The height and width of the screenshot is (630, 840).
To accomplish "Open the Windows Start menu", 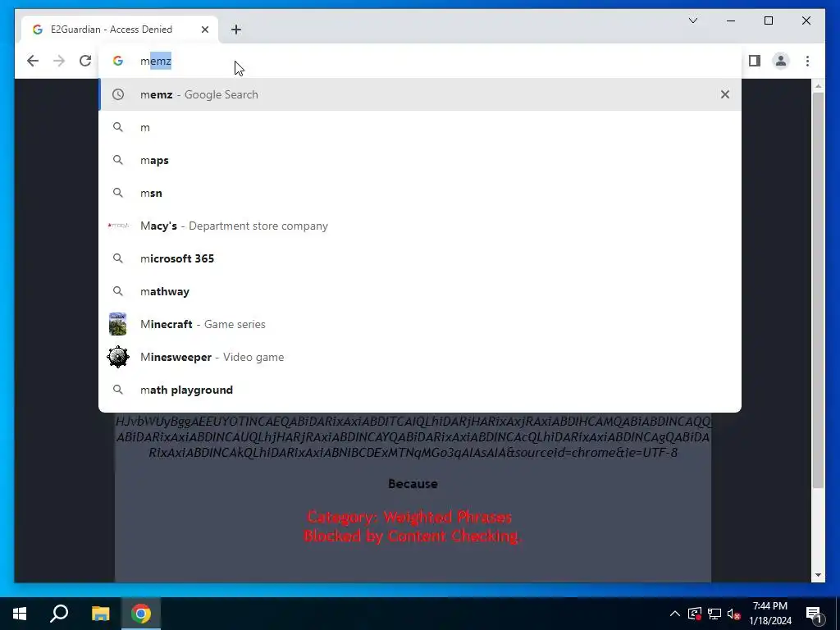I will tap(20, 614).
